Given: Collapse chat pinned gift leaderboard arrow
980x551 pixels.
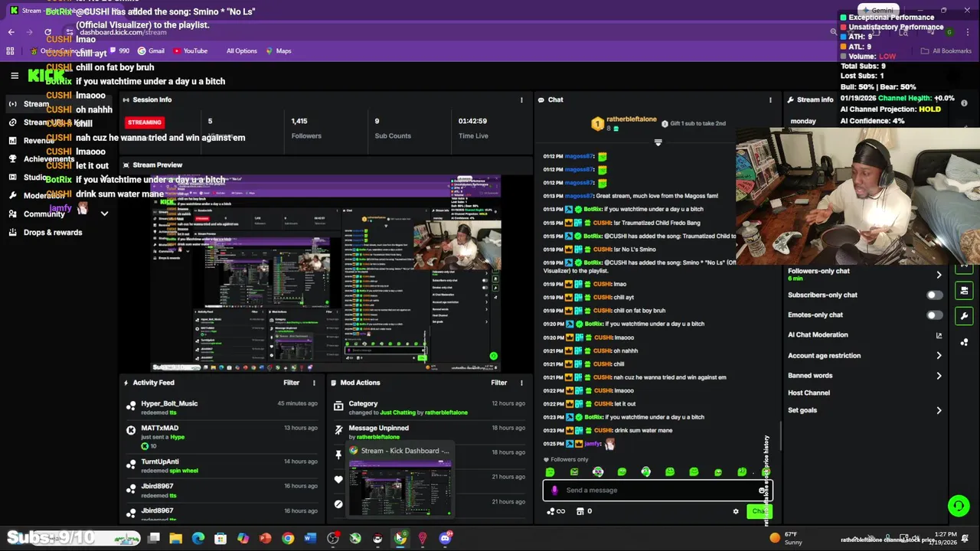Looking at the screenshot, I should pyautogui.click(x=658, y=142).
